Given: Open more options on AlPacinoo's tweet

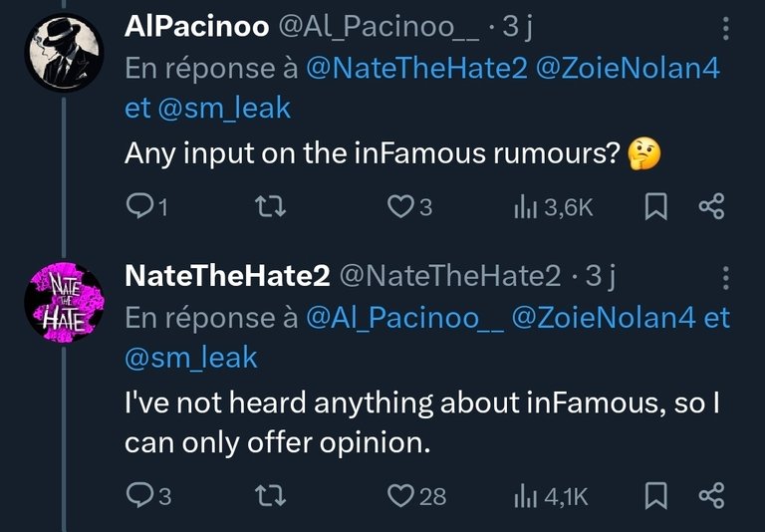Looking at the screenshot, I should coord(725,28).
